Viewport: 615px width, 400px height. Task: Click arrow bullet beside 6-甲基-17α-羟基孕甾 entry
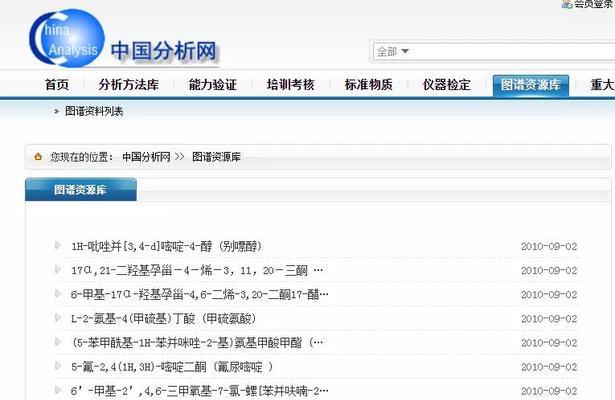[58, 294]
